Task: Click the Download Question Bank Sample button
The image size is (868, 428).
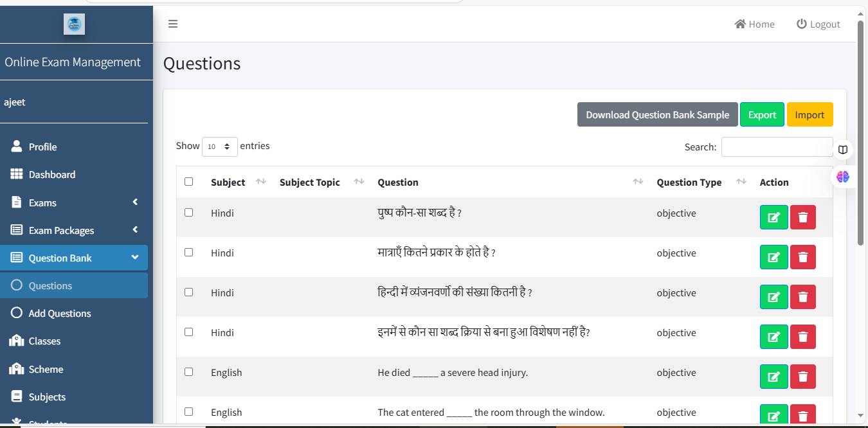Action: pos(657,115)
